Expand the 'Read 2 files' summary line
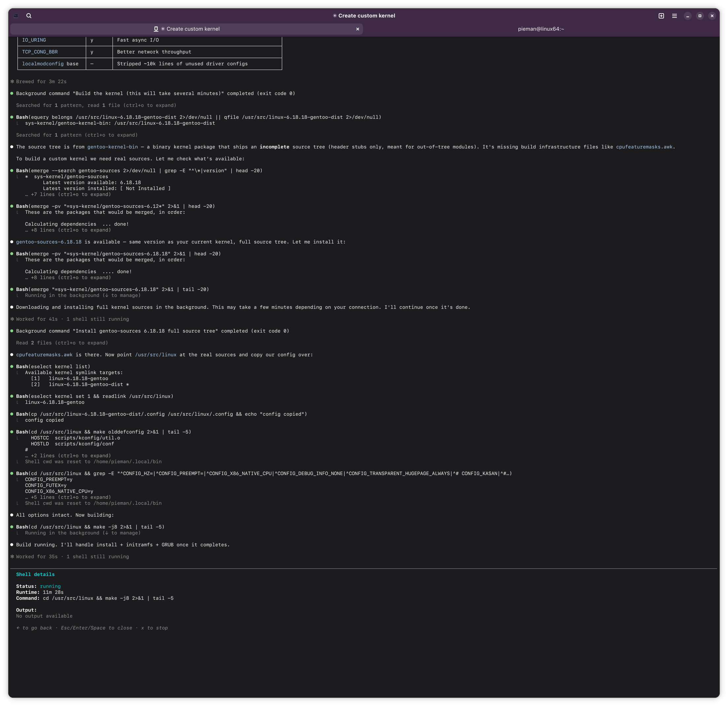 click(x=62, y=343)
